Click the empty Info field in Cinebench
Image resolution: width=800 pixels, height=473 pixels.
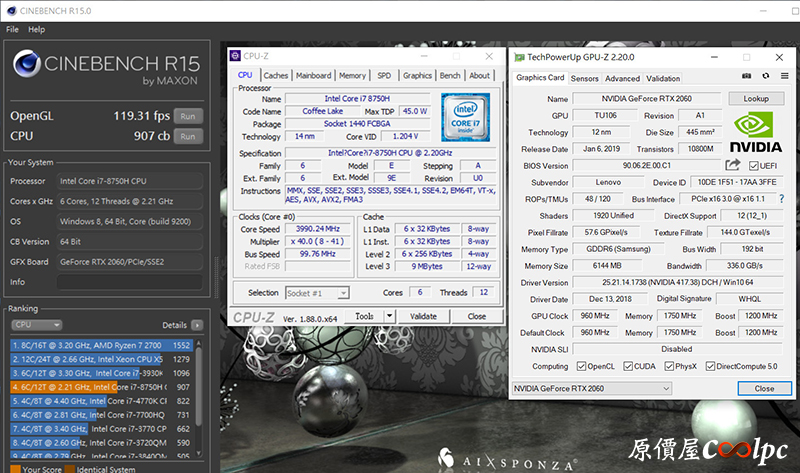point(130,282)
